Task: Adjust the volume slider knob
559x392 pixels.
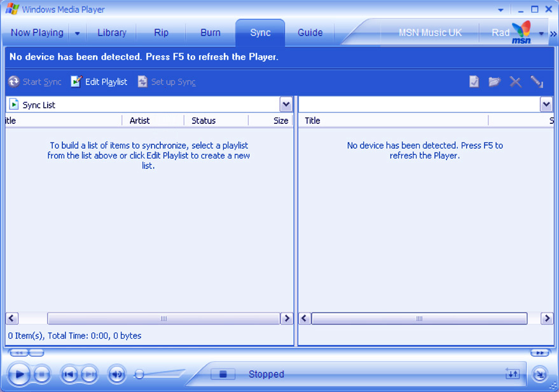Action: (139, 375)
